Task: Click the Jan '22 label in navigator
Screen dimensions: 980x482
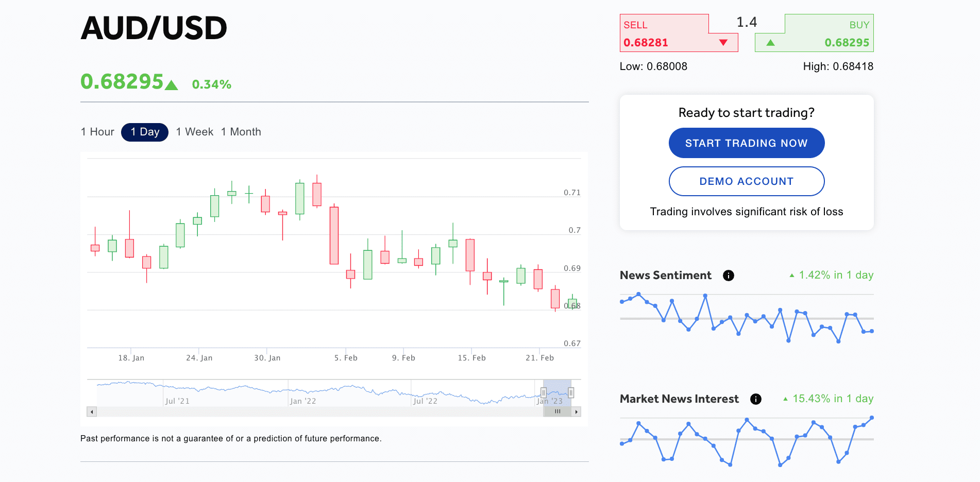Action: tap(303, 401)
